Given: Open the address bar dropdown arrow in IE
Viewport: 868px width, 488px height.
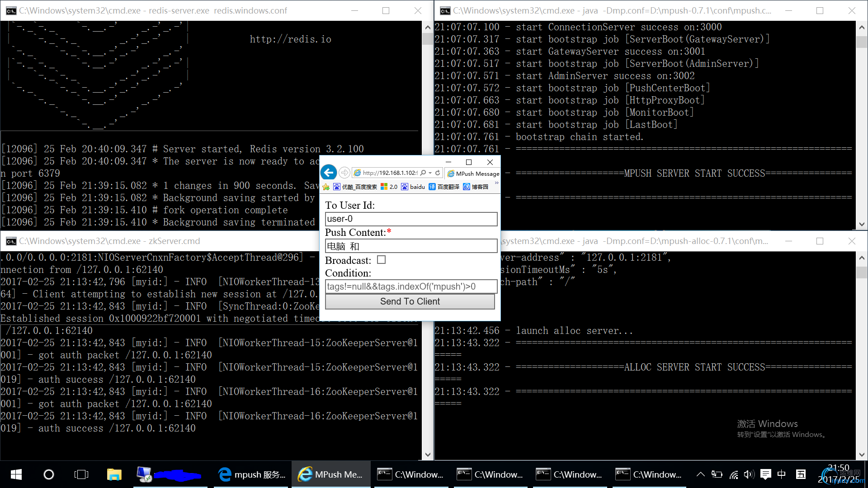Looking at the screenshot, I should click(430, 173).
